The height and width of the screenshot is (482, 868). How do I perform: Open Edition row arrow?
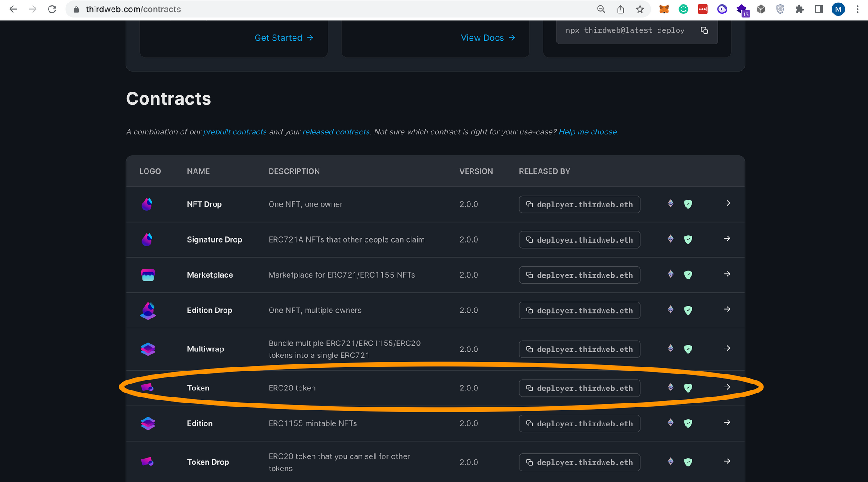[727, 422]
